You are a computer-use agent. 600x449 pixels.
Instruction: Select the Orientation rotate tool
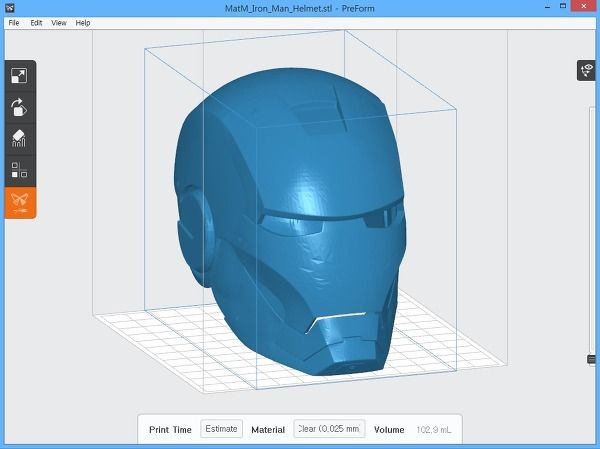point(20,108)
